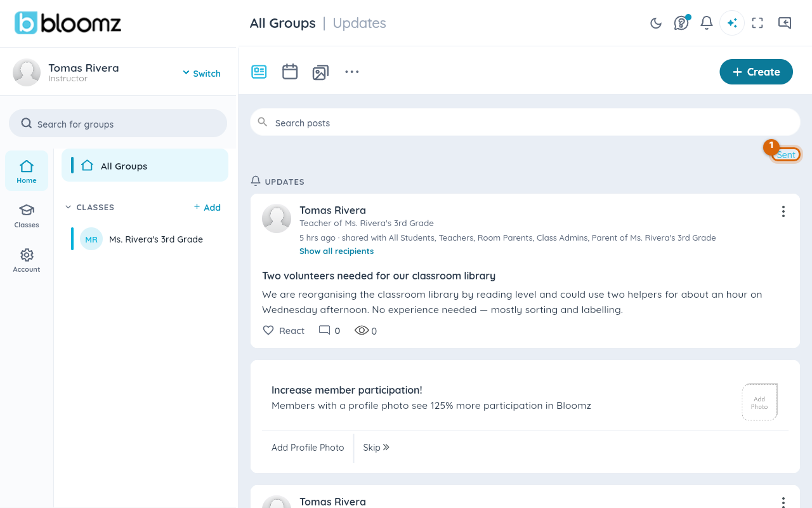Click Add next to CLASSES
This screenshot has height=508, width=812.
[x=207, y=207]
